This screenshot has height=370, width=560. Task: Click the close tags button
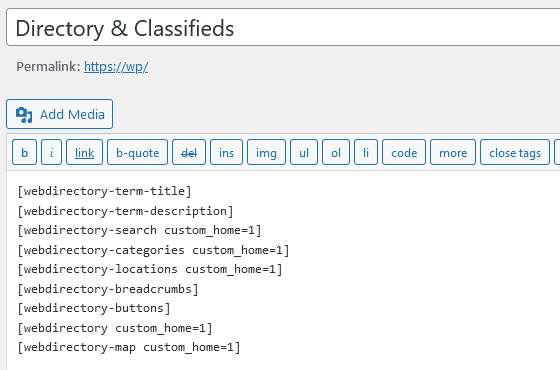pyautogui.click(x=515, y=152)
